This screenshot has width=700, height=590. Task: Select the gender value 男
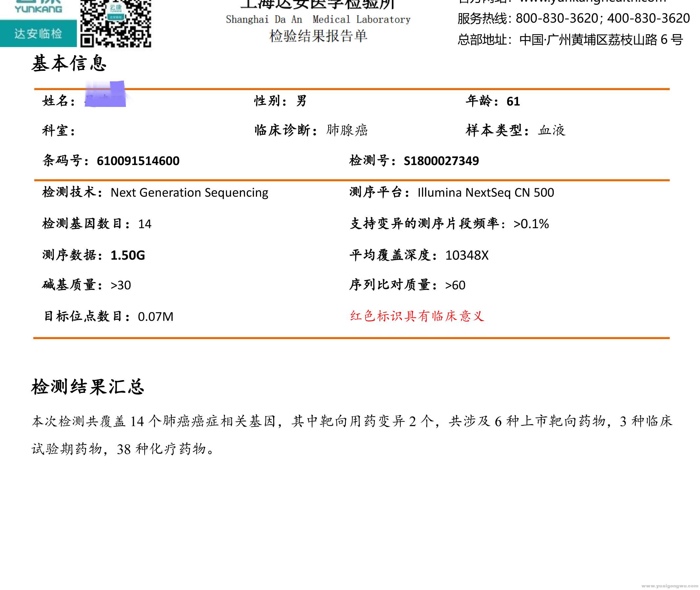(301, 101)
